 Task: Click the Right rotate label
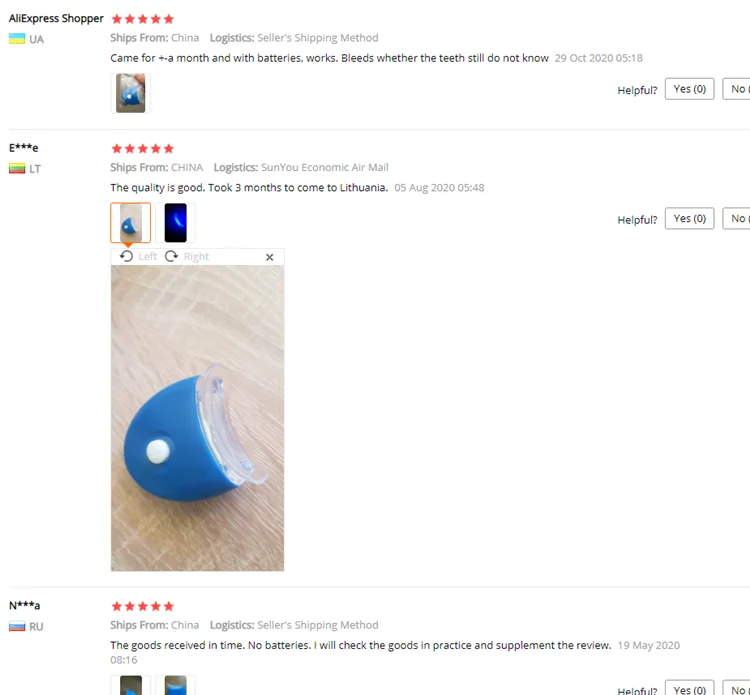coord(196,256)
